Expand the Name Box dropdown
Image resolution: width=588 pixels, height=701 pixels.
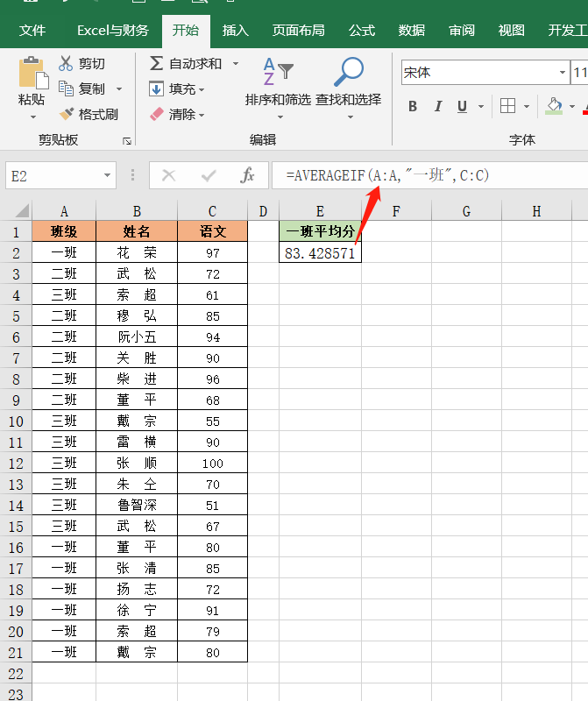tap(107, 175)
